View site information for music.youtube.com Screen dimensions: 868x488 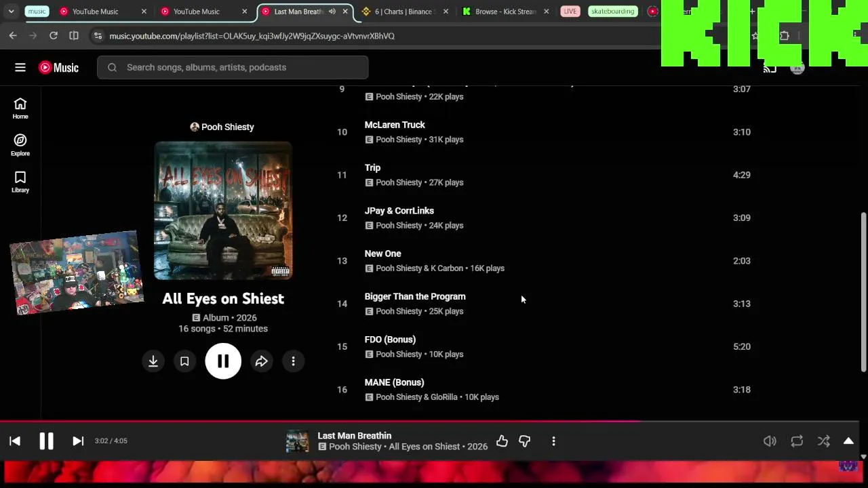(98, 36)
